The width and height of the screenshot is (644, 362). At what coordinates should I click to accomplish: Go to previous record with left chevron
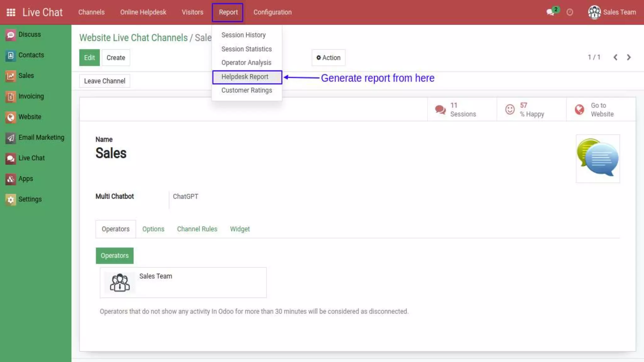(x=615, y=58)
